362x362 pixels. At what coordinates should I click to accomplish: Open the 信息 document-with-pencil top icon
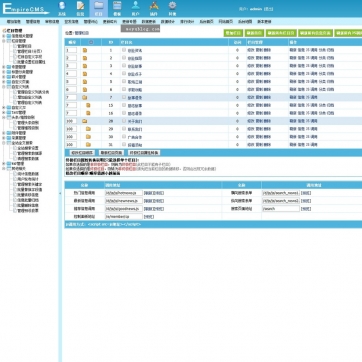pyautogui.click(x=80, y=8)
